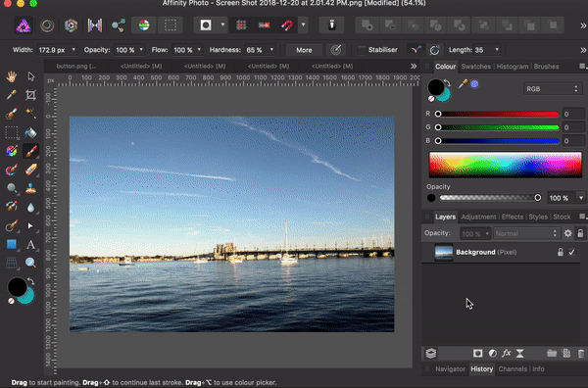This screenshot has width=588, height=388.
Task: Select the Artistic Text tool
Action: (30, 245)
